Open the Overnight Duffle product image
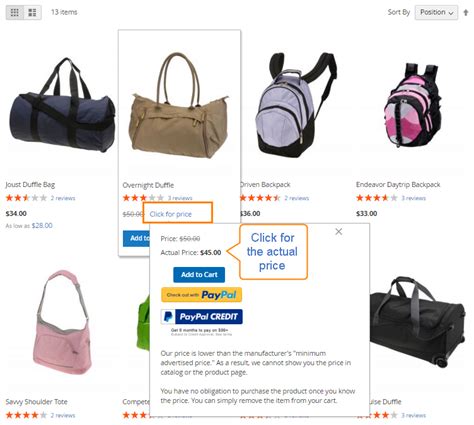The image size is (474, 425). pos(179,106)
